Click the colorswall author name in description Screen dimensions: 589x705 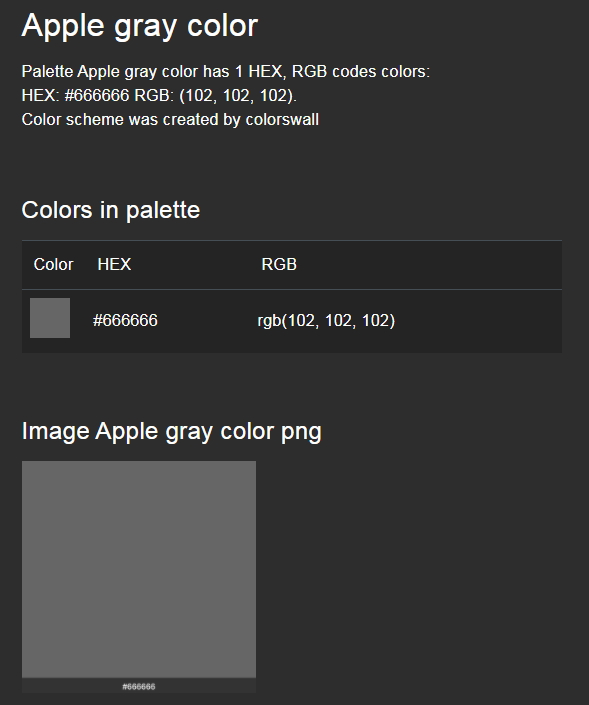click(282, 120)
